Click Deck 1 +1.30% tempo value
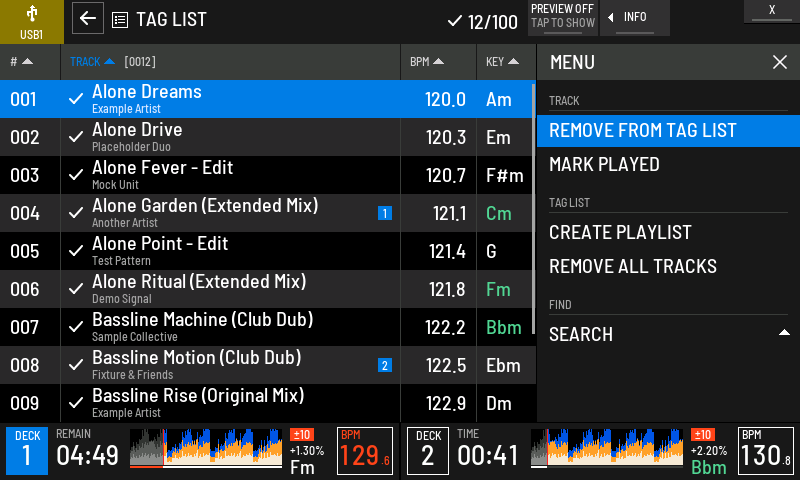 click(307, 451)
